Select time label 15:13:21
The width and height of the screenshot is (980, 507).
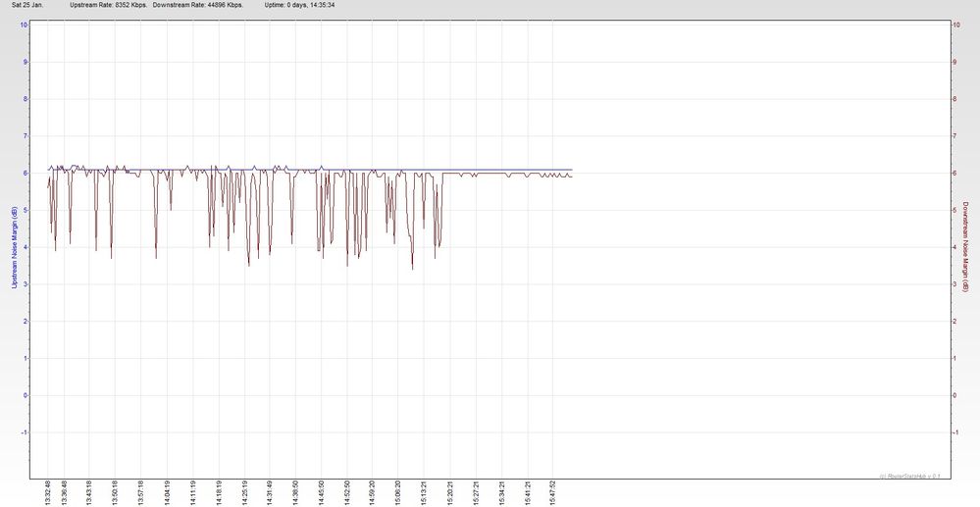[424, 492]
